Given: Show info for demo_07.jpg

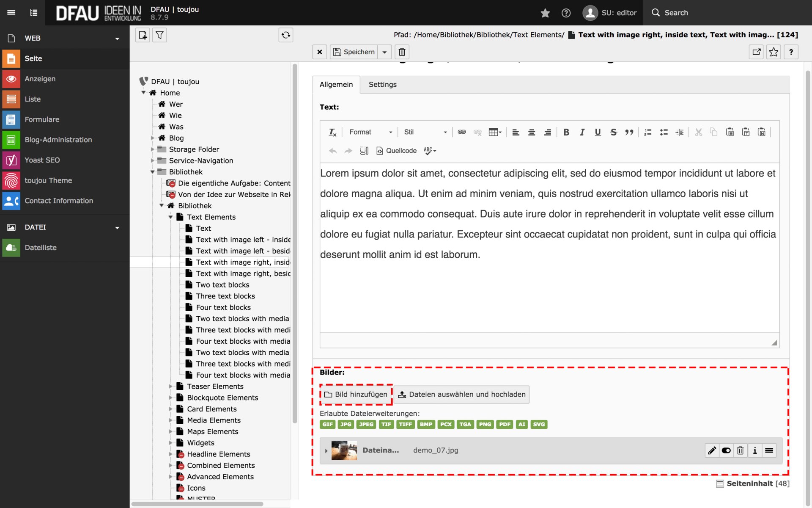Looking at the screenshot, I should pyautogui.click(x=755, y=450).
